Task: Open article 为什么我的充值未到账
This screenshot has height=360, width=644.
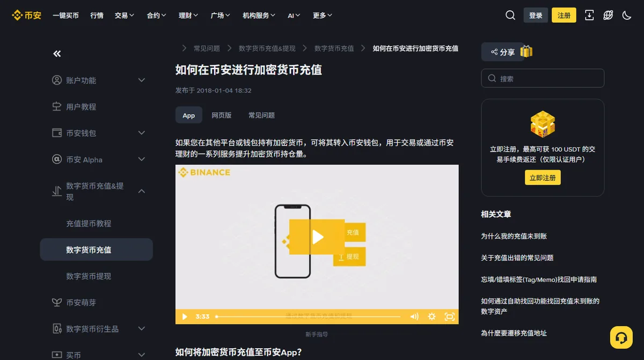Action: [514, 236]
